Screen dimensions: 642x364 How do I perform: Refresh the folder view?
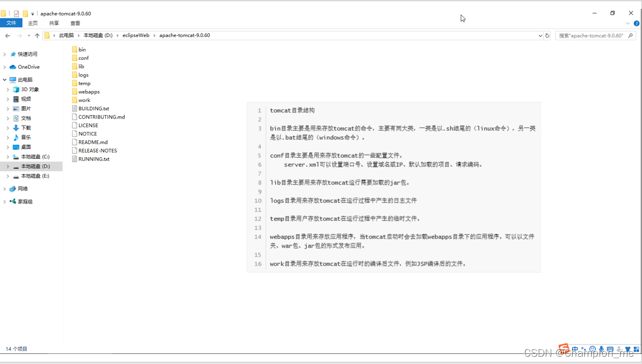[x=546, y=35]
